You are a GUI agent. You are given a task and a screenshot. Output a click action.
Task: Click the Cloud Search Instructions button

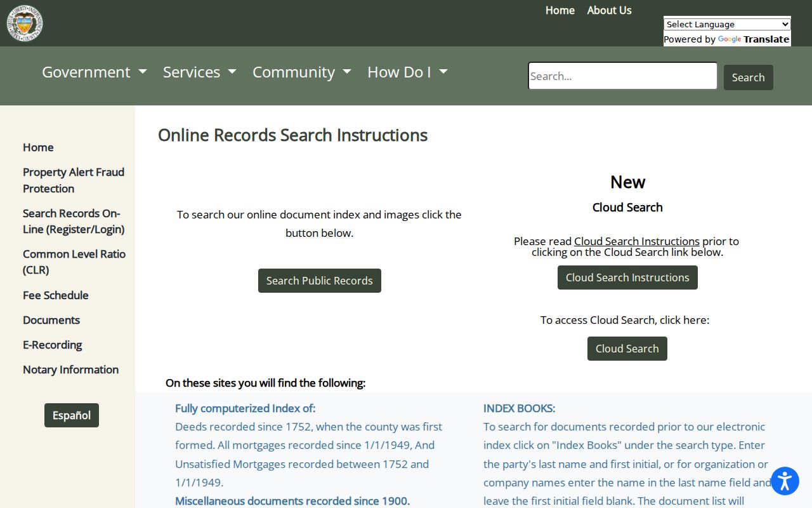[x=627, y=277]
